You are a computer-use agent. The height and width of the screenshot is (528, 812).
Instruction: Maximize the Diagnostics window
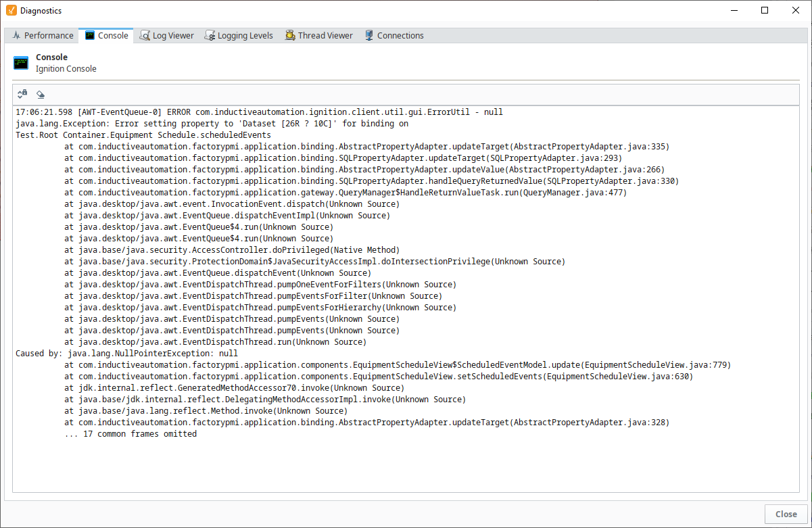[x=765, y=10]
